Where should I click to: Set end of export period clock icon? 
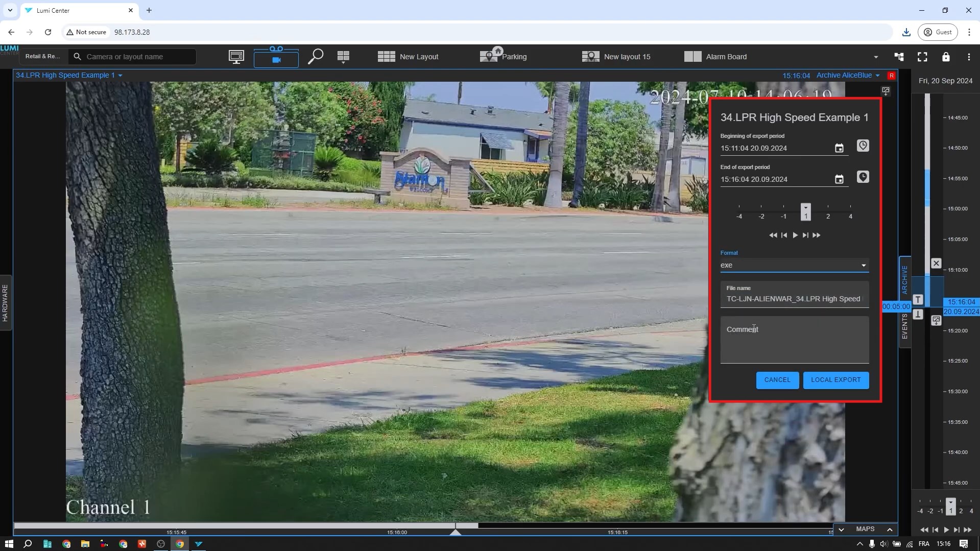[x=863, y=177]
